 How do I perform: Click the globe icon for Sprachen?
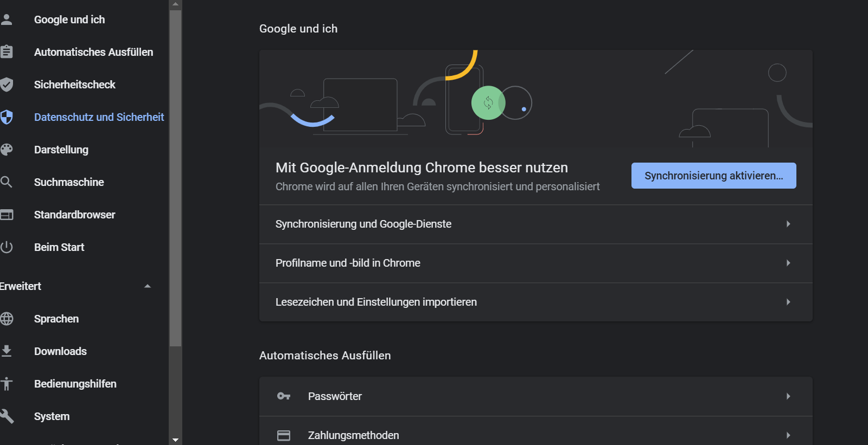tap(7, 319)
